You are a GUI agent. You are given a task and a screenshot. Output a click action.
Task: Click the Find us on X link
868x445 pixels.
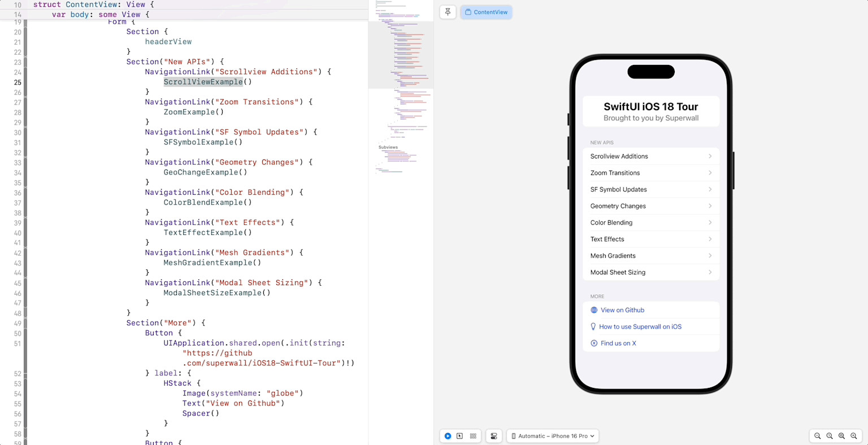click(x=618, y=343)
